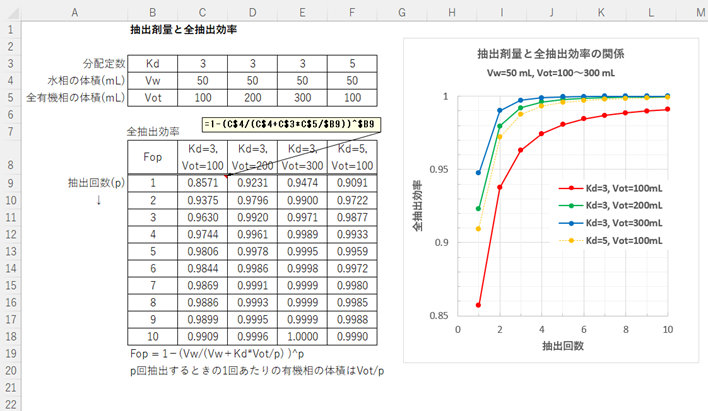This screenshot has width=708, height=411.
Task: Click the y-axis label 0.95
Action: (439, 169)
